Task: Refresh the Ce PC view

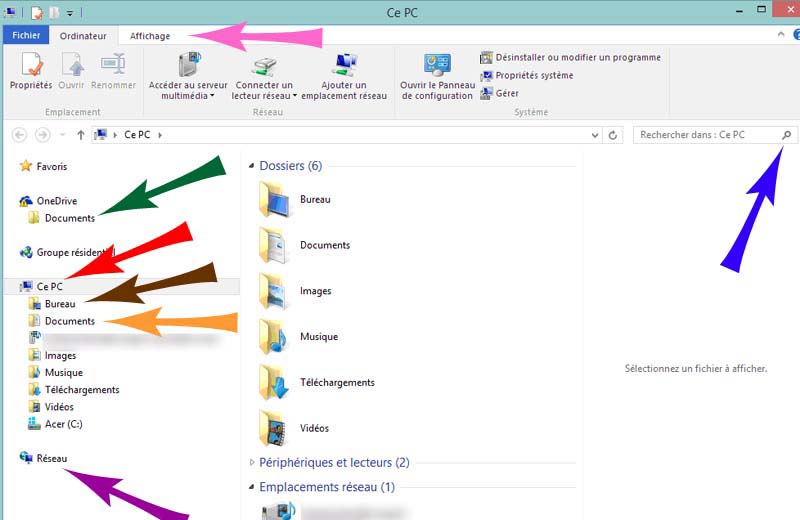Action: 613,135
